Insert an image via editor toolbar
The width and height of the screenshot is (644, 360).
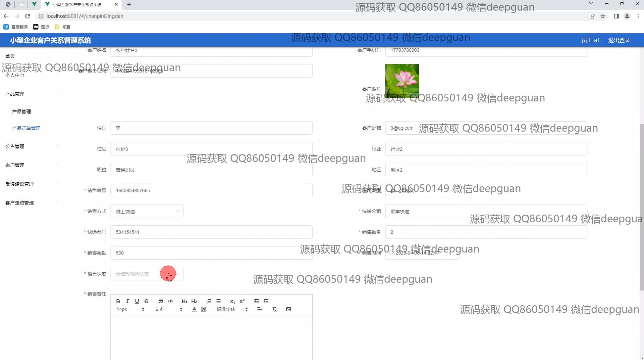(x=288, y=309)
